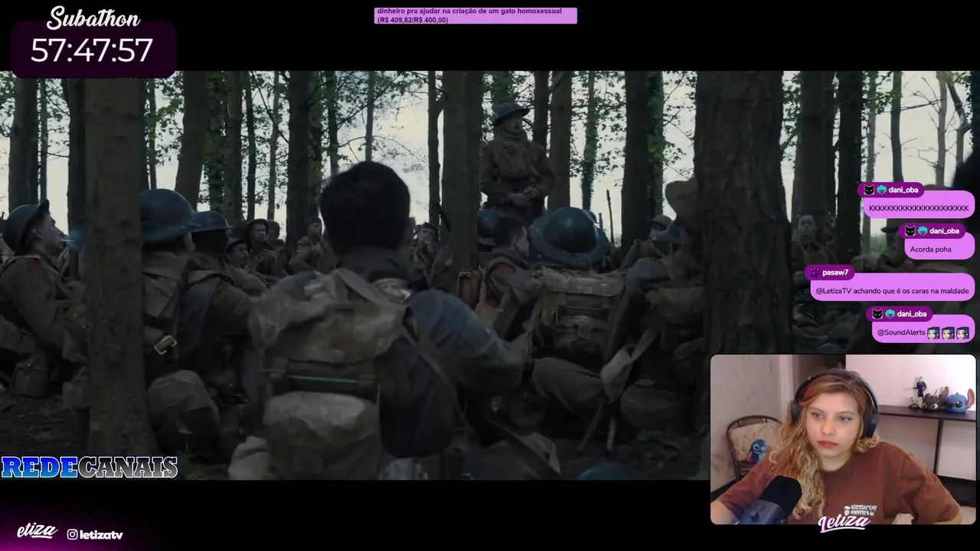Viewport: 980px width, 551px height.
Task: Click the teal-haired badge above Acorda poha
Action: (922, 231)
